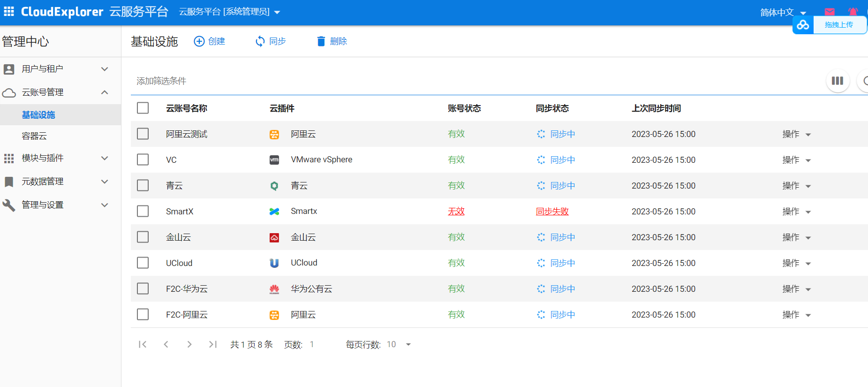
Task: Toggle the select-all header checkbox
Action: click(143, 108)
